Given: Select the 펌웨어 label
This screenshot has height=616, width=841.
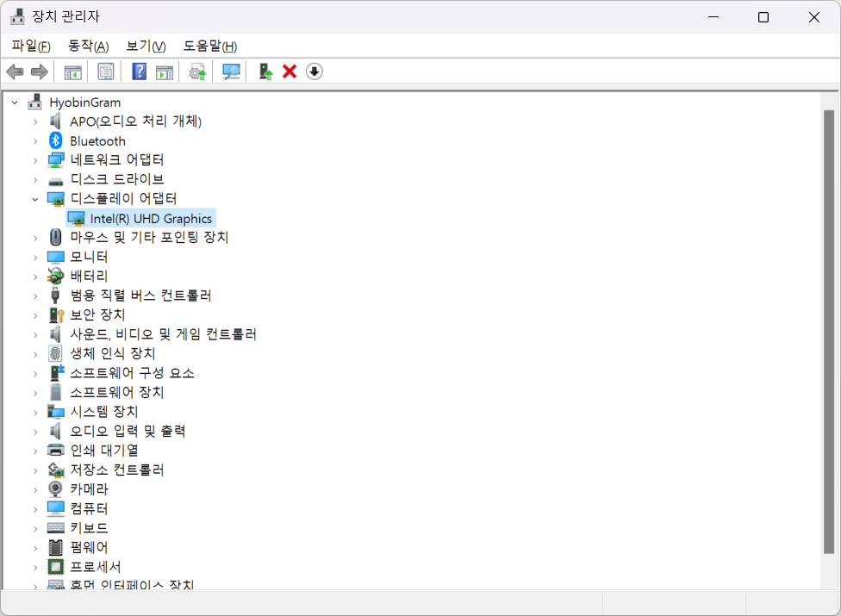Looking at the screenshot, I should (x=89, y=547).
